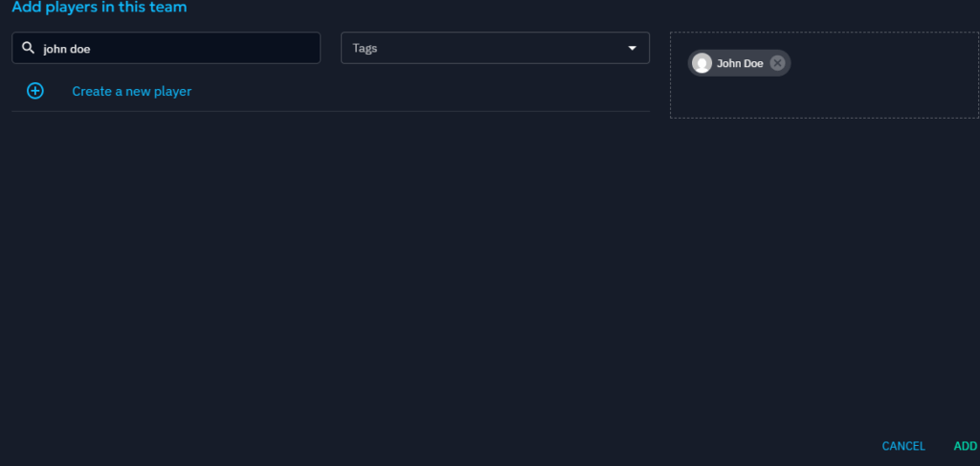The image size is (980, 466).
Task: Remove John Doe from selected players
Action: [777, 63]
